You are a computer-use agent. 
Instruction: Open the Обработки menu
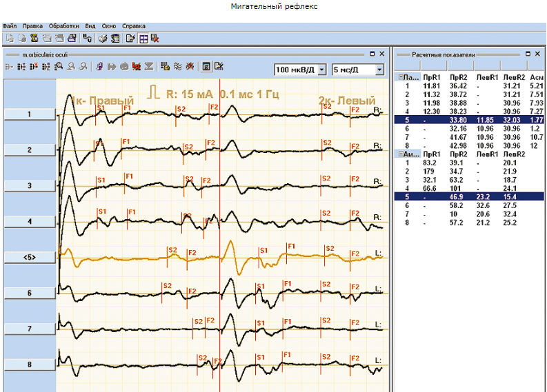click(64, 26)
